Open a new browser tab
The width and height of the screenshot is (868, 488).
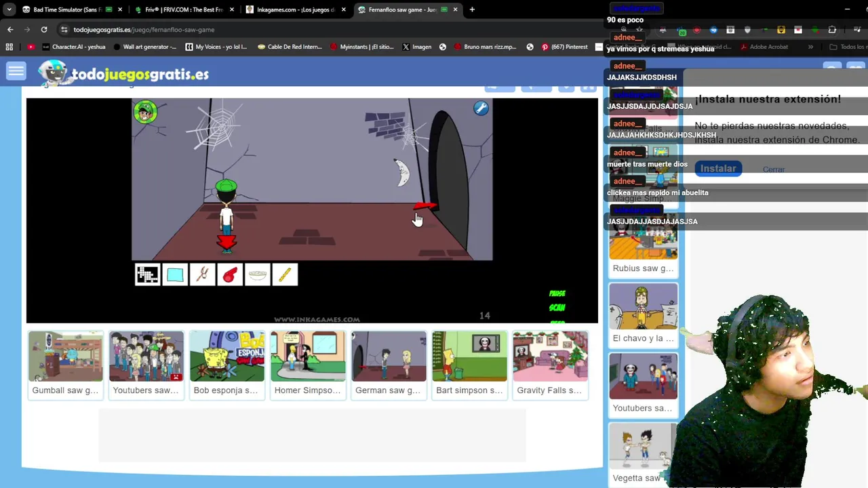[x=472, y=9]
